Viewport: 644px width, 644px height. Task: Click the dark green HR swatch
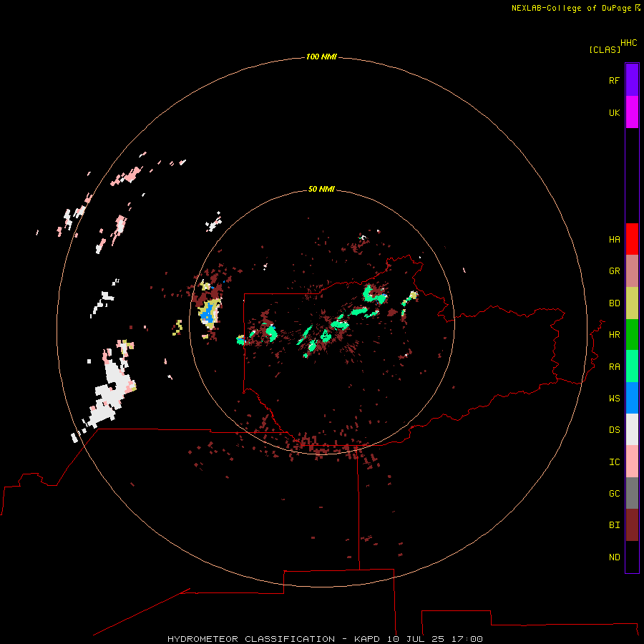click(x=632, y=335)
